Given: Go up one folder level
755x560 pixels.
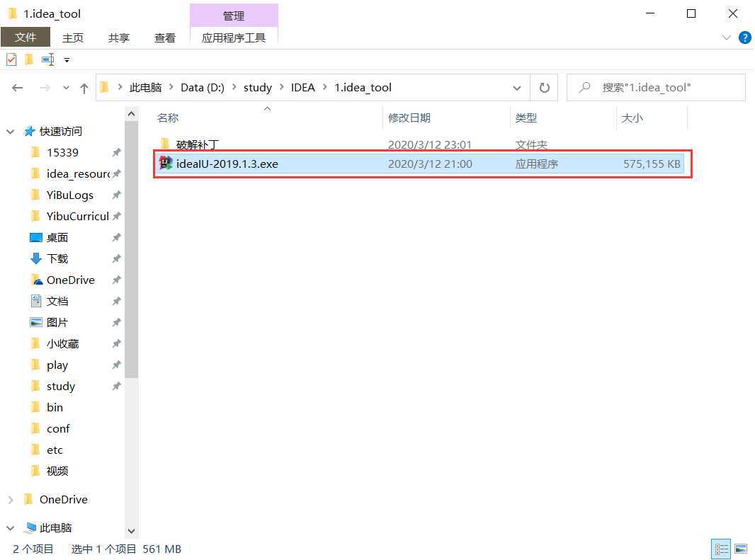Looking at the screenshot, I should (x=84, y=88).
